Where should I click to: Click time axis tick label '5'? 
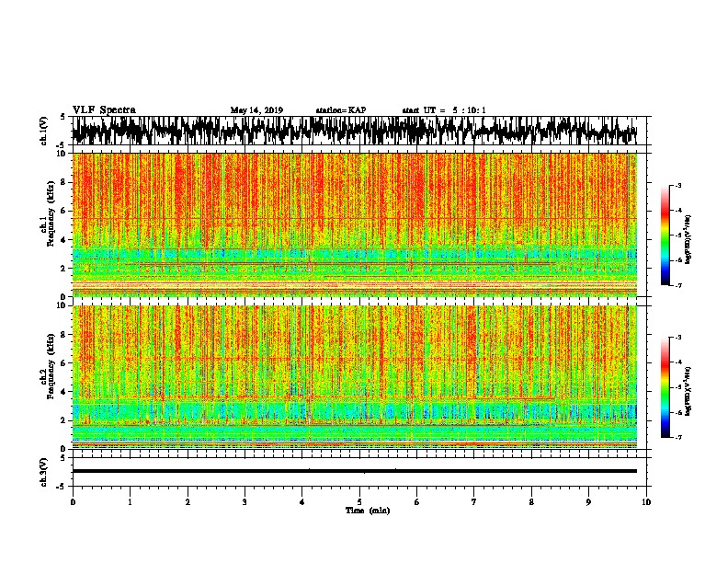pos(359,502)
